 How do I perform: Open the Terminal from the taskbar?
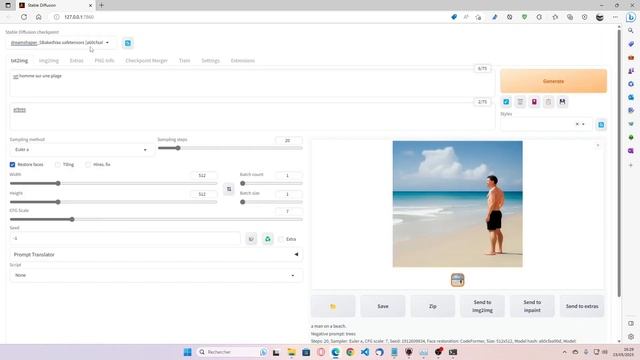(453, 352)
